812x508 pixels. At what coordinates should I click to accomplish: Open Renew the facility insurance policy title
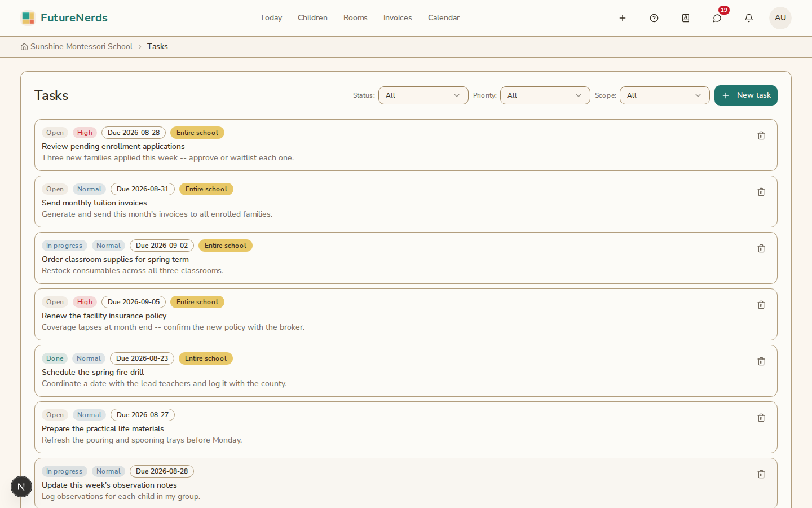point(104,316)
